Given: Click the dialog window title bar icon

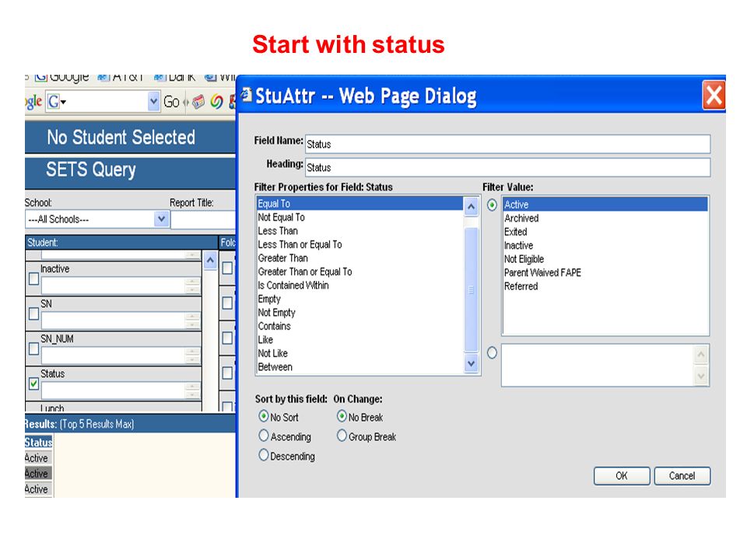Looking at the screenshot, I should (246, 95).
